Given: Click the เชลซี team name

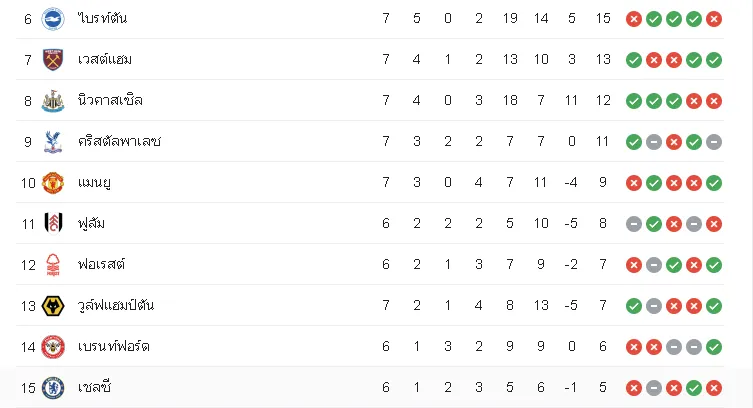Looking at the screenshot, I should click(x=94, y=387).
